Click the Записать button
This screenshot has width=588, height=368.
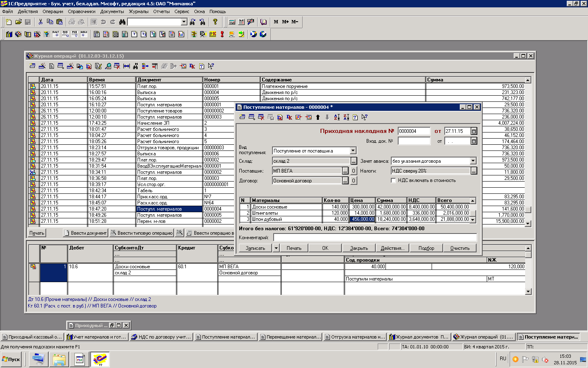pyautogui.click(x=256, y=248)
